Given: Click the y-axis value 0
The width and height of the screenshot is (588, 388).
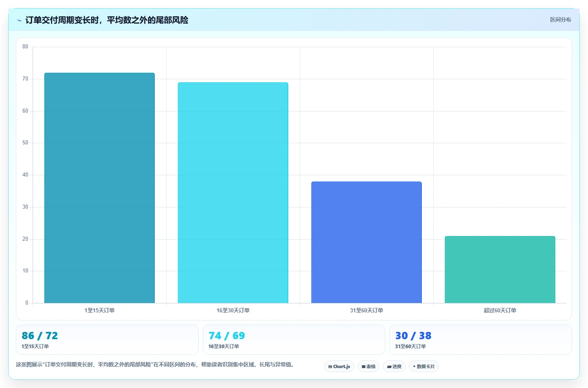Looking at the screenshot, I should 27,303.
